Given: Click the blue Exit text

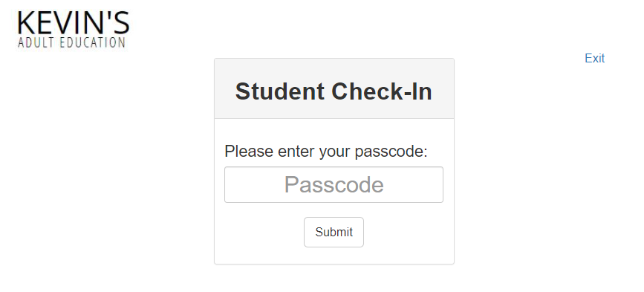Looking at the screenshot, I should coord(594,58).
